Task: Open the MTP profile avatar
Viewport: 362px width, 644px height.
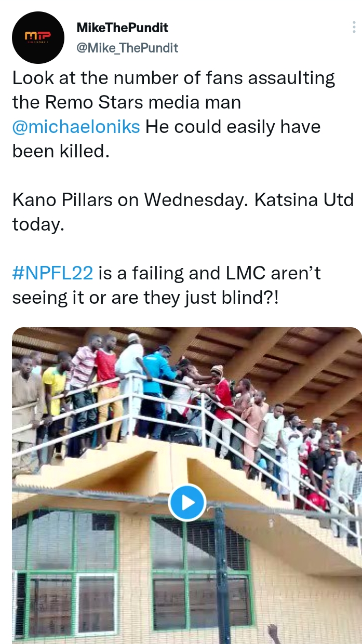Action: 38,37
